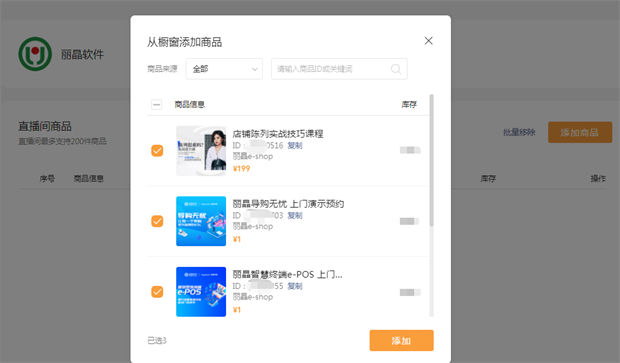
Task: Uncheck the 丽晶智慧终端e-POS checkbox
Action: [x=157, y=292]
